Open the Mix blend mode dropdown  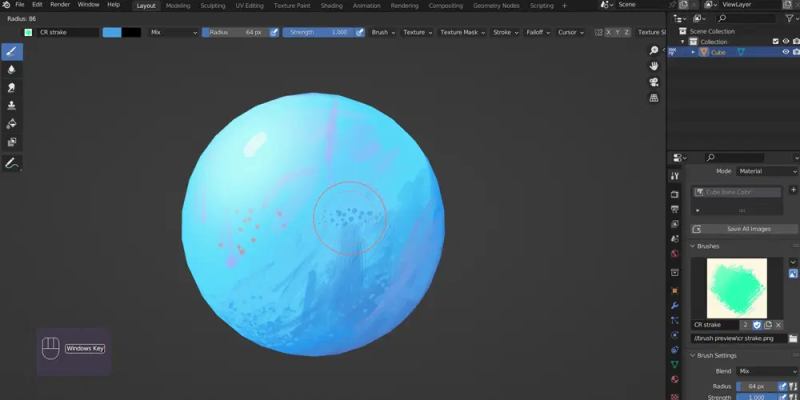click(174, 32)
